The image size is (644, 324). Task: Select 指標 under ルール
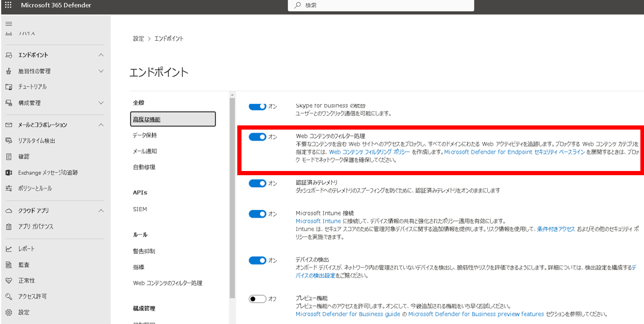point(138,267)
